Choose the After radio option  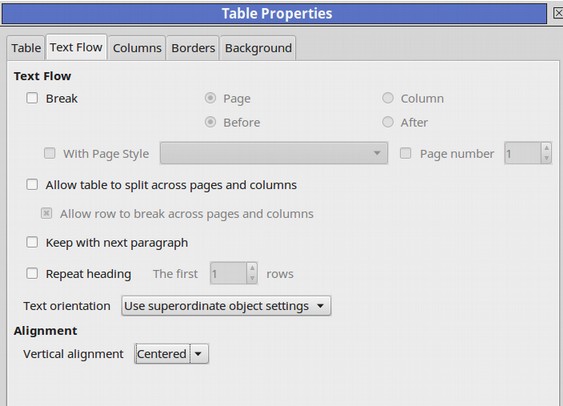388,122
